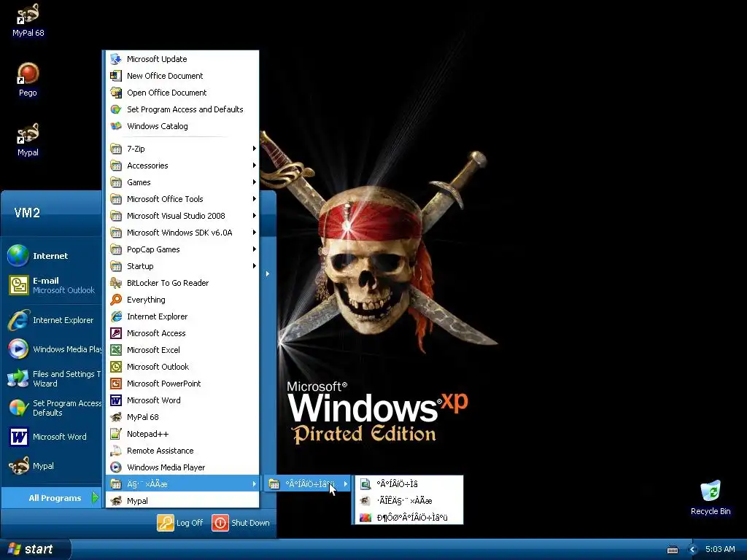Click the Start button
The image size is (747, 560).
tap(35, 549)
